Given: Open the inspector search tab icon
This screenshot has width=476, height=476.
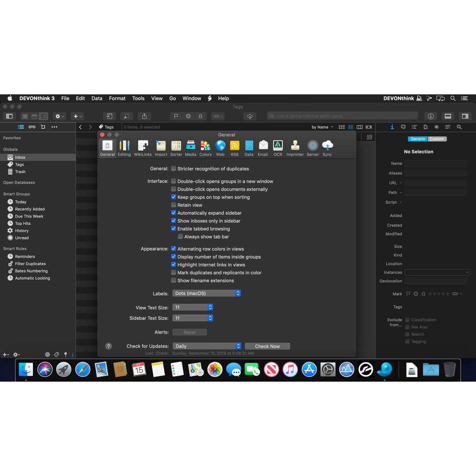Looking at the screenshot, I should [x=459, y=127].
